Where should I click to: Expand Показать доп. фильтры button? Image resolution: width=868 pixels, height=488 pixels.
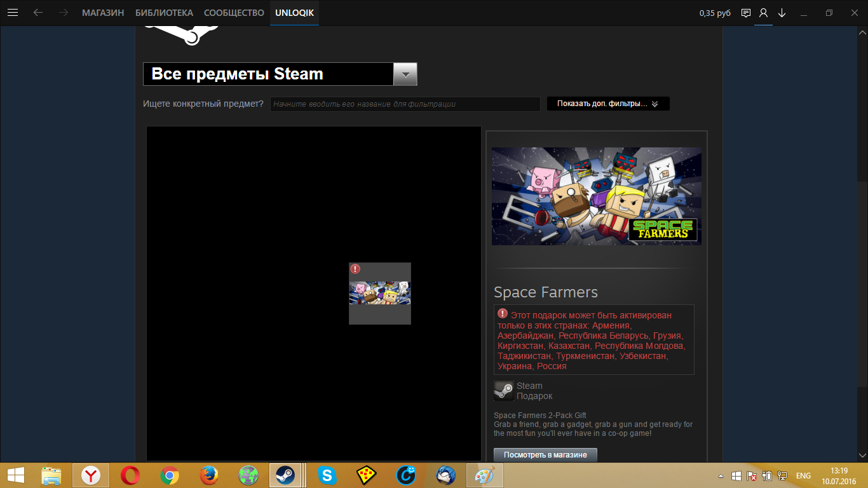point(608,104)
